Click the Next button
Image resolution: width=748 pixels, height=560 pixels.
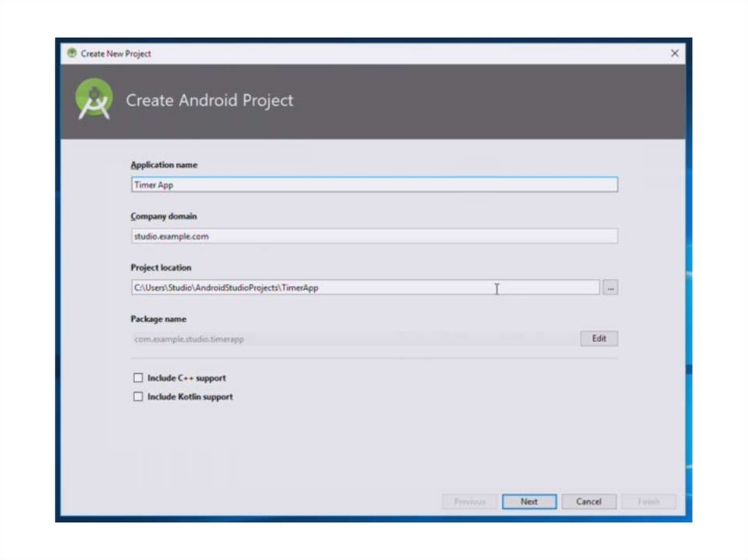[529, 502]
